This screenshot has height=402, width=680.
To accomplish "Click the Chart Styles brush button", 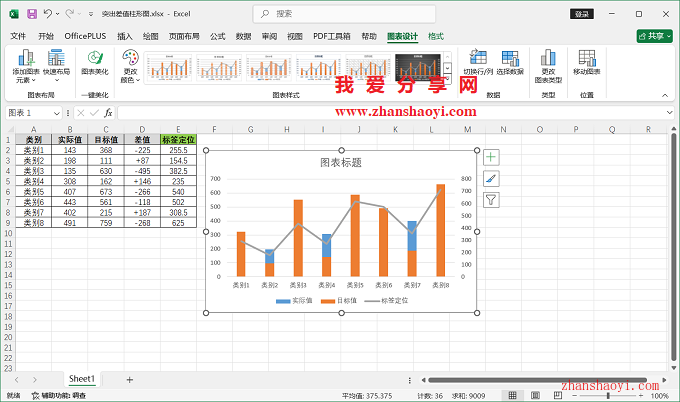I will (x=491, y=178).
